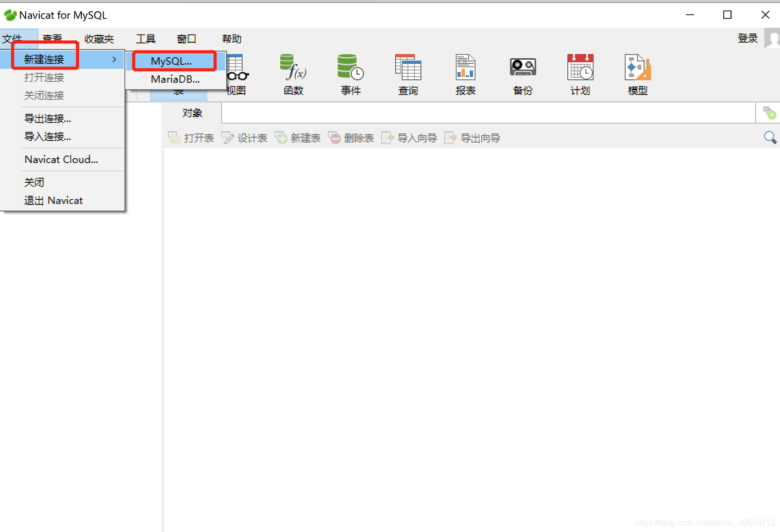Expand the 新建连接 submenu arrow
The width and height of the screenshot is (780, 532).
(x=114, y=59)
